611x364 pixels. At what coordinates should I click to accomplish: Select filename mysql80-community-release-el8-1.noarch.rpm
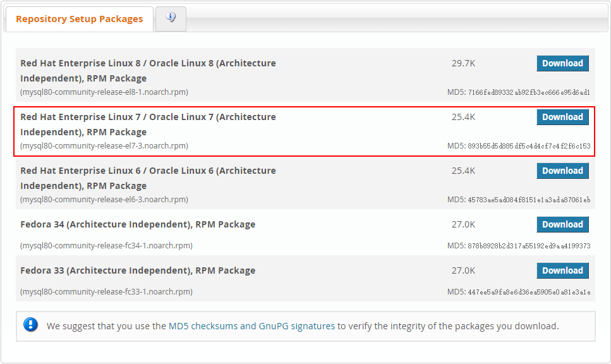coord(104,92)
